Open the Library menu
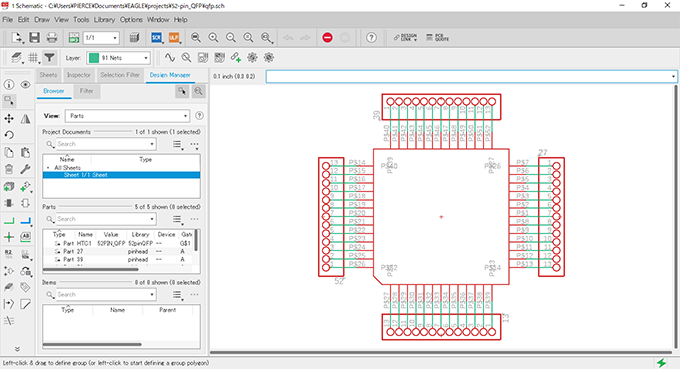This screenshot has width=680, height=369. click(x=105, y=20)
